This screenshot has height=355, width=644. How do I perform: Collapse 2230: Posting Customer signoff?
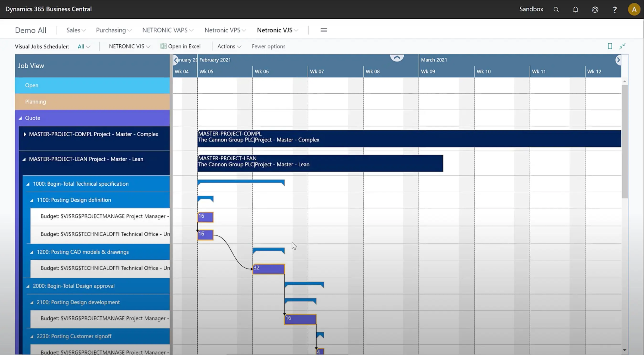[x=32, y=337]
